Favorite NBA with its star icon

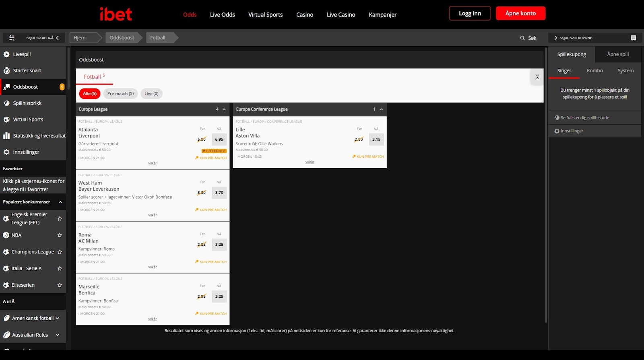pos(60,235)
